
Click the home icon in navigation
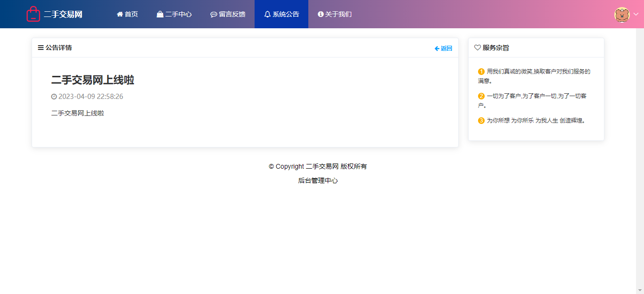tap(120, 14)
